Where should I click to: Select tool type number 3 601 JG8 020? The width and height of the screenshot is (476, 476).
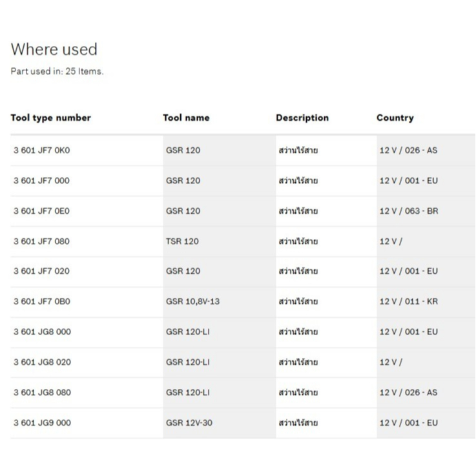tap(42, 362)
